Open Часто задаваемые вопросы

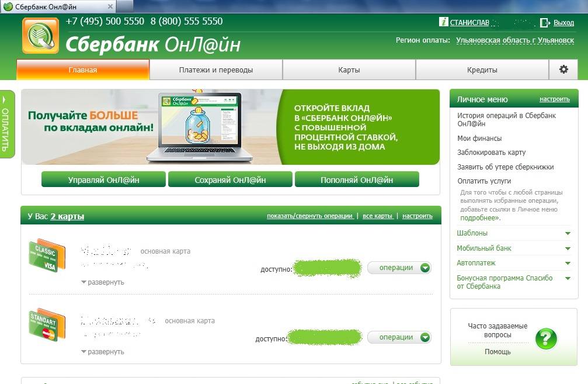pyautogui.click(x=497, y=330)
